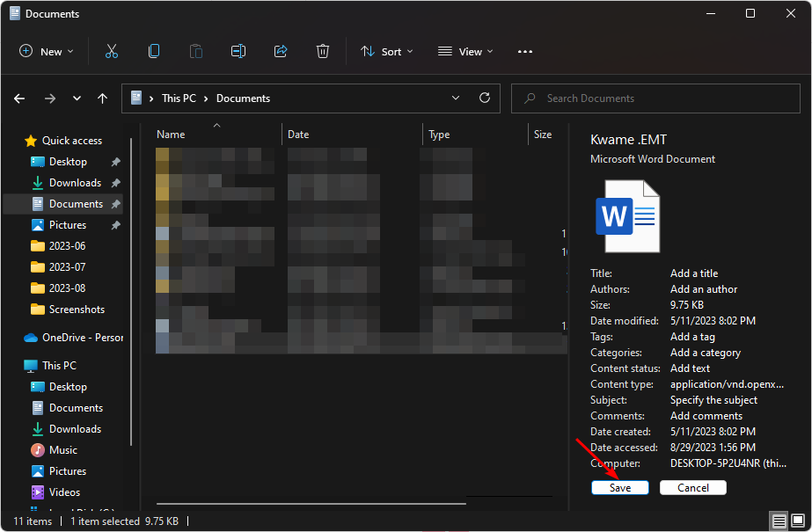812x532 pixels.
Task: Refresh the Documents folder view
Action: pyautogui.click(x=484, y=98)
